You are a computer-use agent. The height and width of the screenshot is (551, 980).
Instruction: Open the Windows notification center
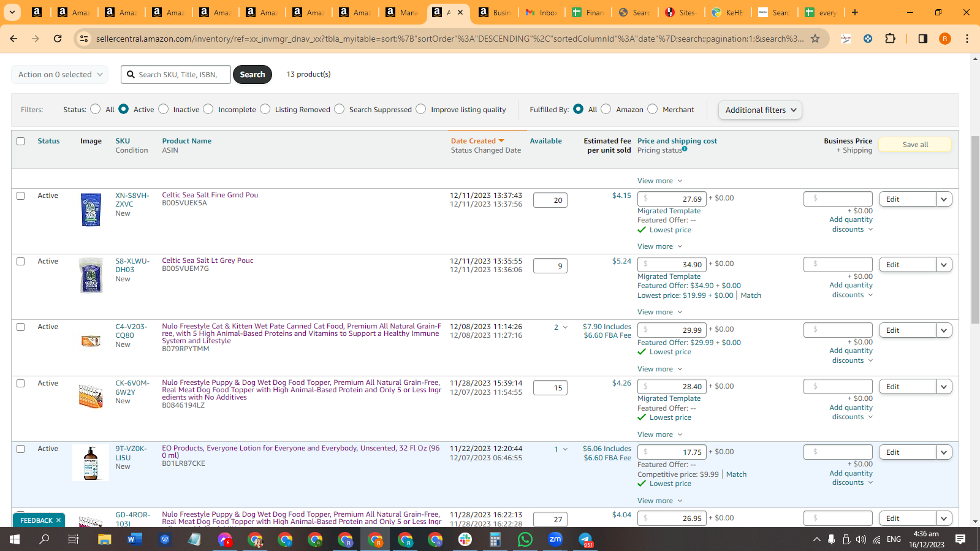[960, 539]
